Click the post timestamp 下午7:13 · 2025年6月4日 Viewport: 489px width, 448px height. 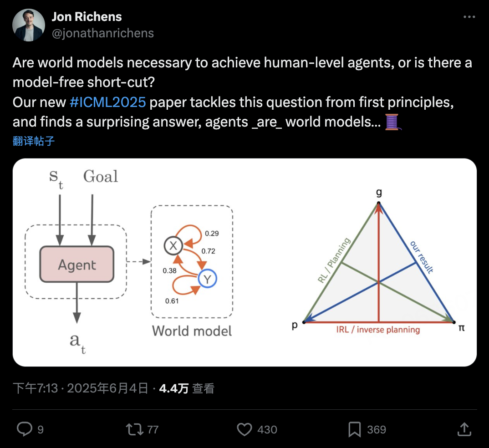pos(81,388)
